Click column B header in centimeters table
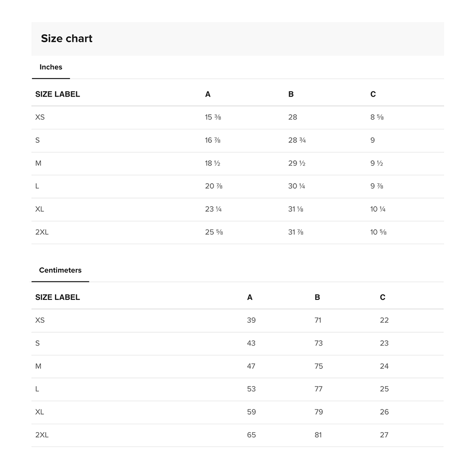 click(x=317, y=297)
